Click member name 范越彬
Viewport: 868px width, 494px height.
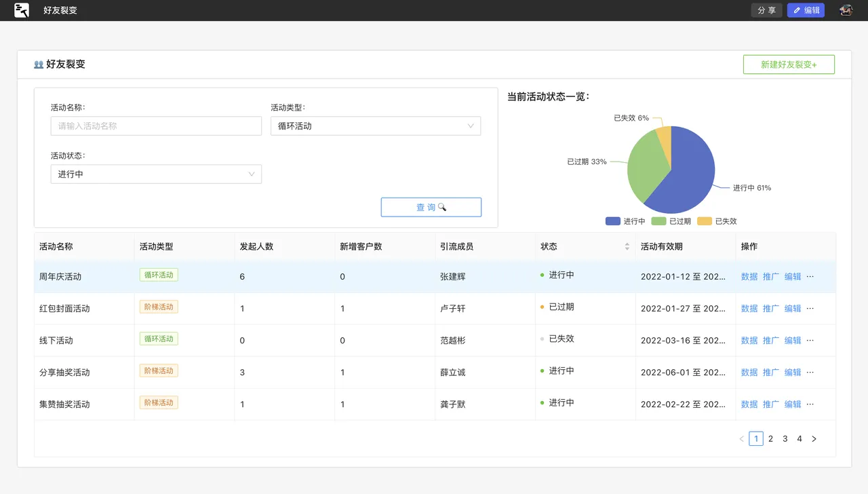tap(453, 340)
